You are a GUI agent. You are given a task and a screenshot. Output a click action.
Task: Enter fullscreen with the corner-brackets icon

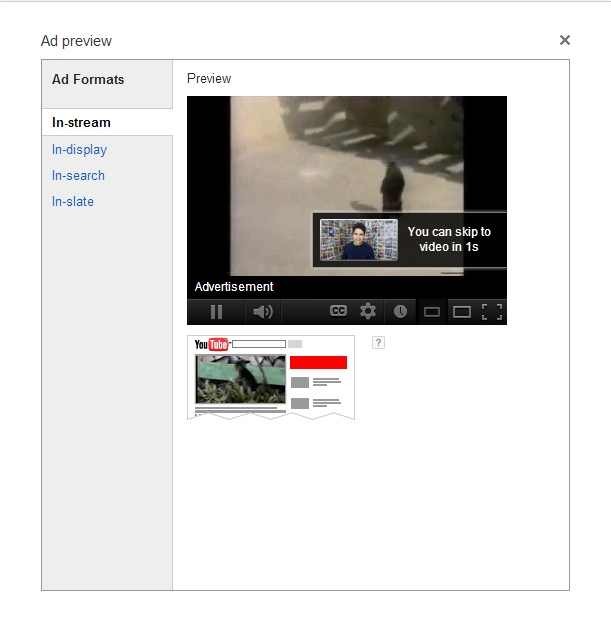(x=492, y=312)
